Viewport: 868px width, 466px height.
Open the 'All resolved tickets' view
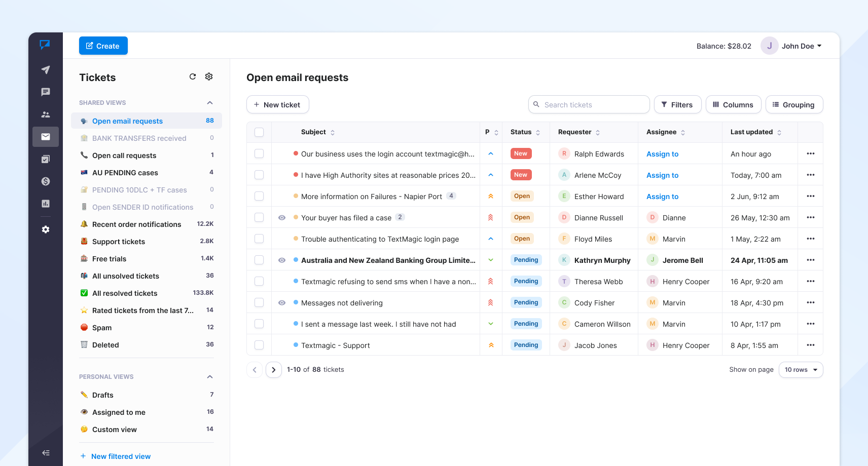[147, 293]
